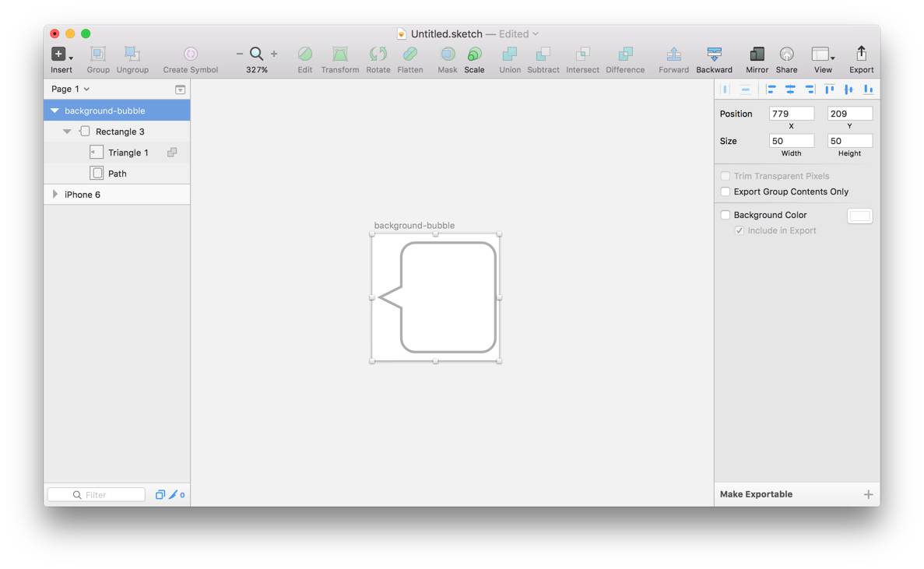Expand the iPhone 6 artboard

pos(54,195)
